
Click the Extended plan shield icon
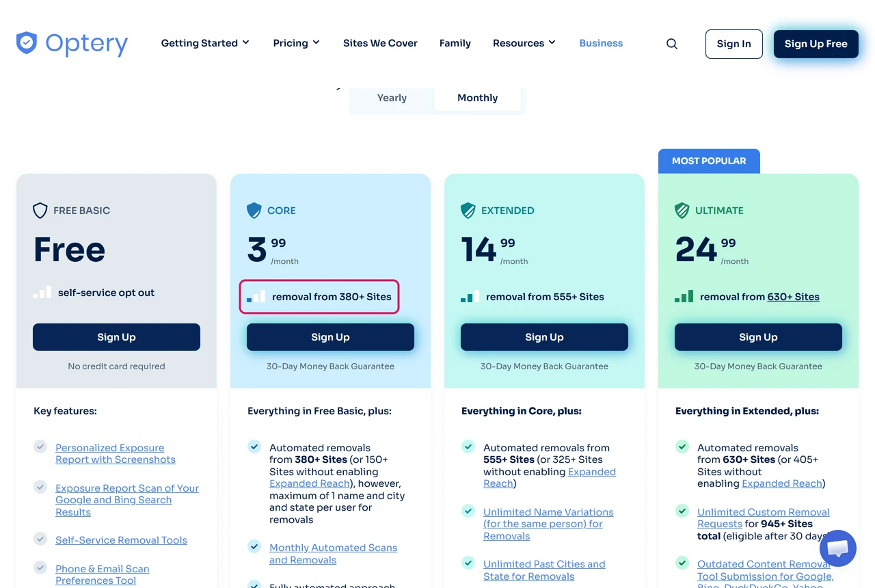468,211
